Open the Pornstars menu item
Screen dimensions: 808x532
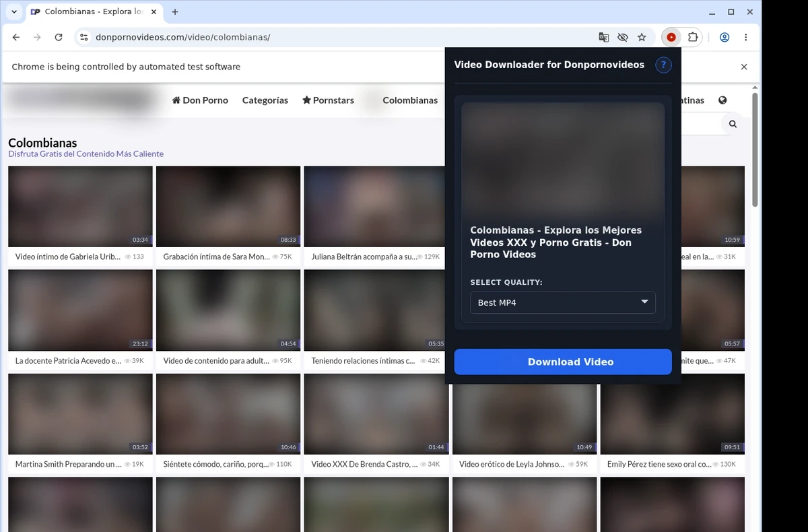click(328, 100)
